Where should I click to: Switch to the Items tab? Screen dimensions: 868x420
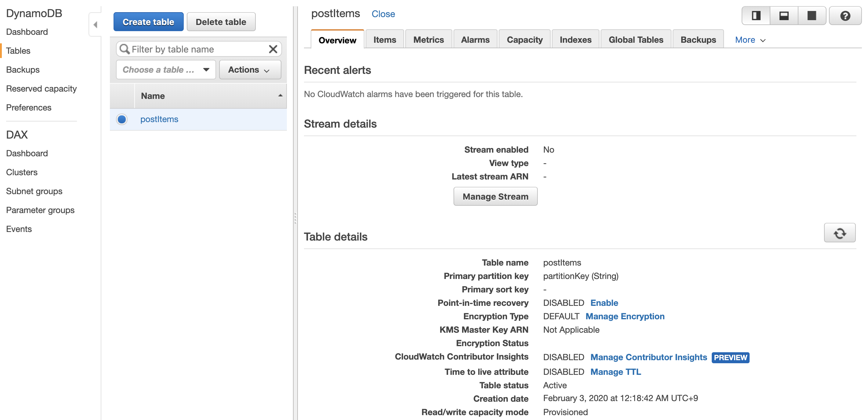click(x=385, y=39)
